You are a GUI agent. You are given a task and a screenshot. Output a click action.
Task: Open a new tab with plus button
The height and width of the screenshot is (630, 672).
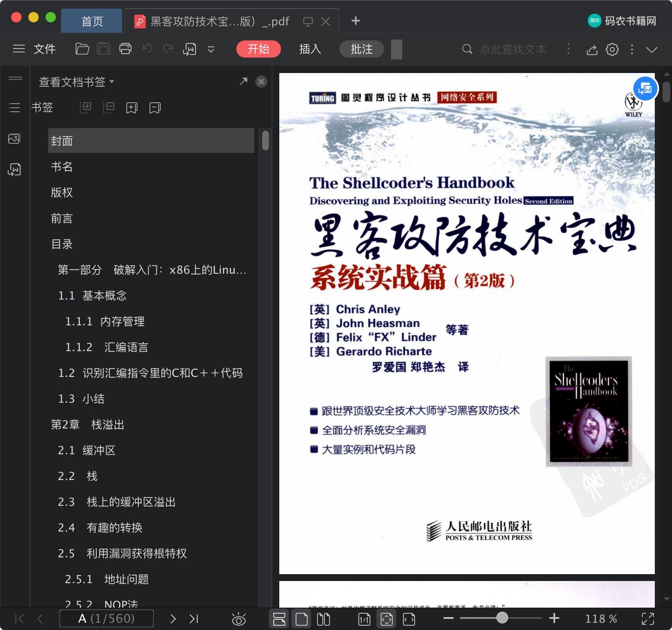[355, 21]
